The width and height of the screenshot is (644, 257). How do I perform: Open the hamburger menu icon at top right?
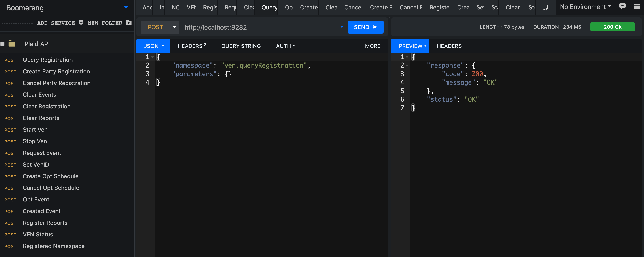(x=637, y=7)
